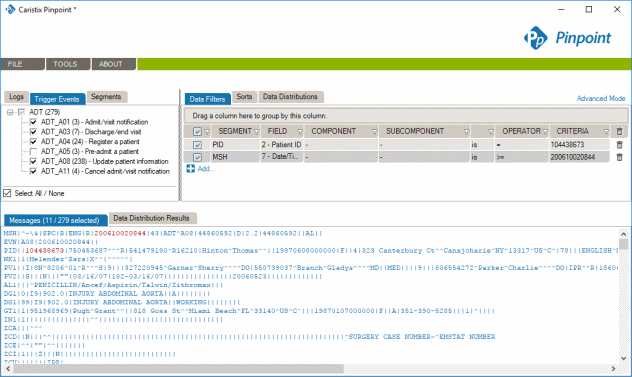Select the Trigger Events tab
This screenshot has width=632, height=377.
57,99
